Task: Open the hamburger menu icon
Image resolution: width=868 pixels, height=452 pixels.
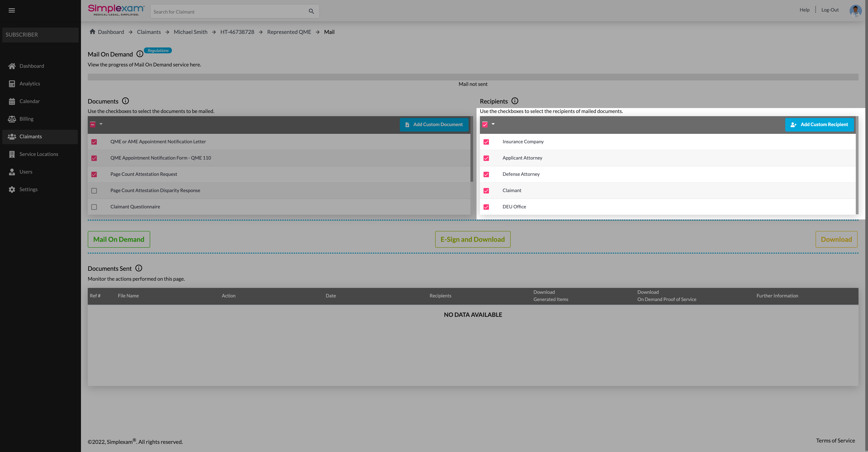Action: tap(12, 10)
